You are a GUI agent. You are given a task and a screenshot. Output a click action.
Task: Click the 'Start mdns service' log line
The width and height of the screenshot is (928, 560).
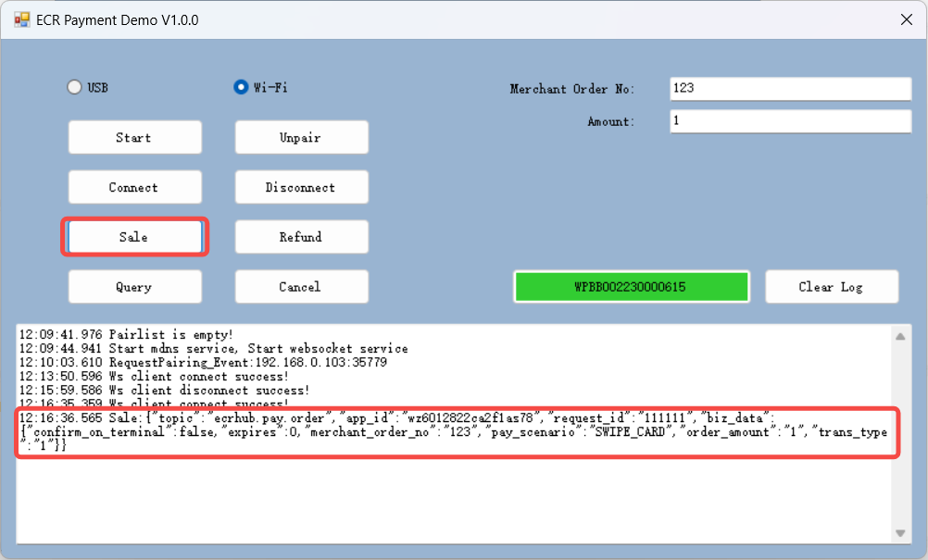pos(214,348)
